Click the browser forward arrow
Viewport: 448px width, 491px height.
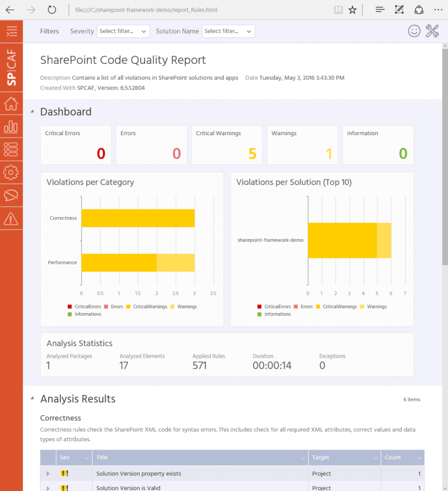31,10
